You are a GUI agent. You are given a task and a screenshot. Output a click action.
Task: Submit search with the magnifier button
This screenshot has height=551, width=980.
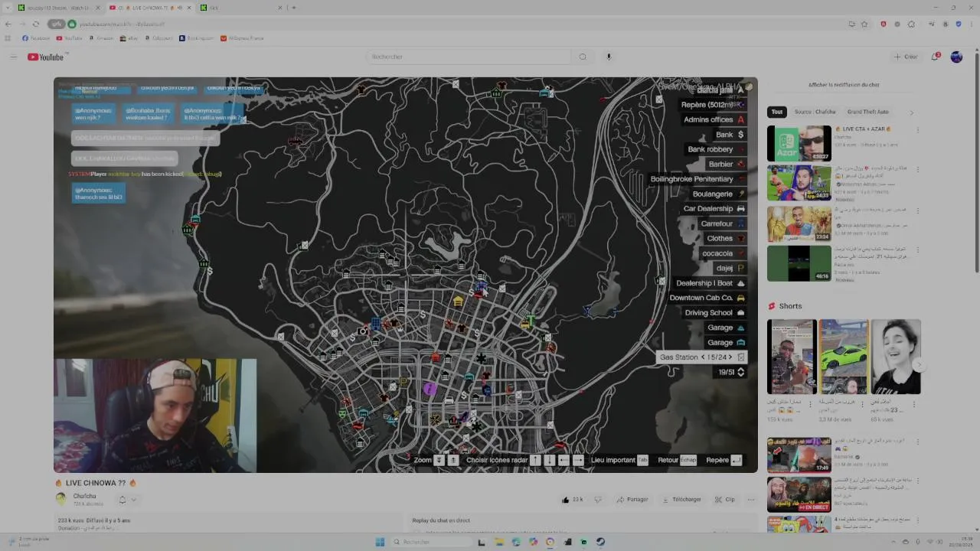tap(583, 57)
